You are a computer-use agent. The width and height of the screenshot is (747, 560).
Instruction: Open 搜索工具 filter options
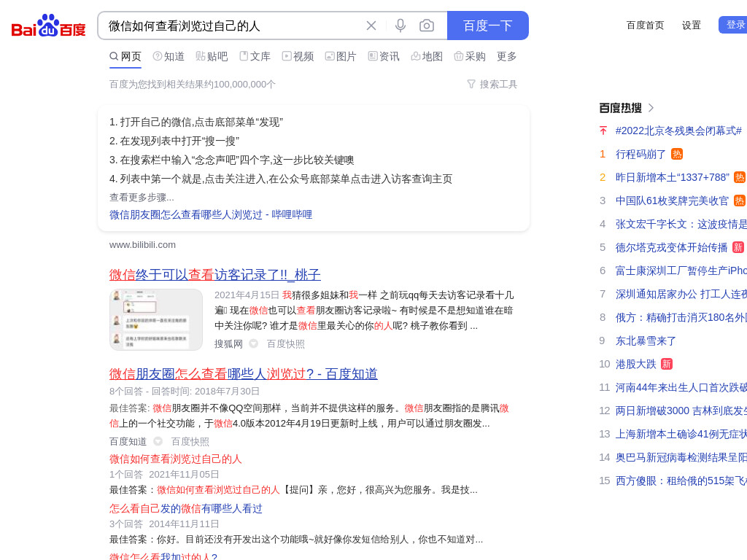coord(492,85)
